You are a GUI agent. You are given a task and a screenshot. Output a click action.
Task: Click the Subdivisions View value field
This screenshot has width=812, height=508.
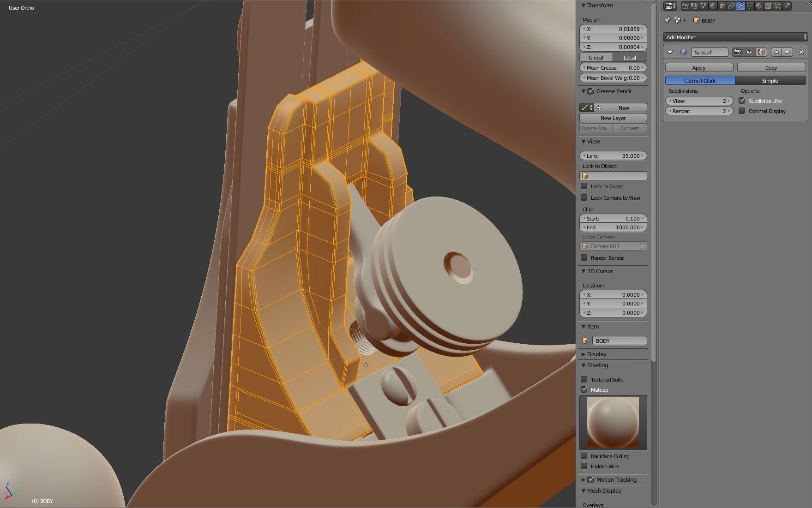pyautogui.click(x=699, y=101)
